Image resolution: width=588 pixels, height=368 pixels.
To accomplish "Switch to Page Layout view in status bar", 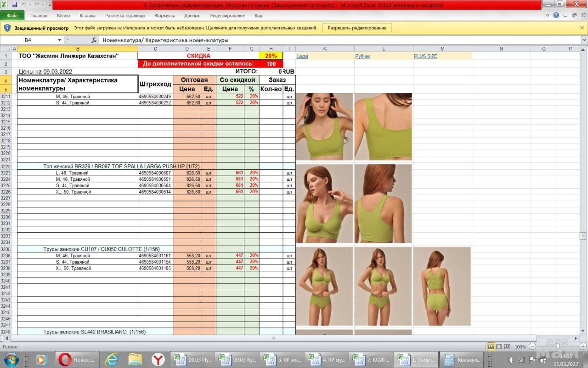I will 499,346.
